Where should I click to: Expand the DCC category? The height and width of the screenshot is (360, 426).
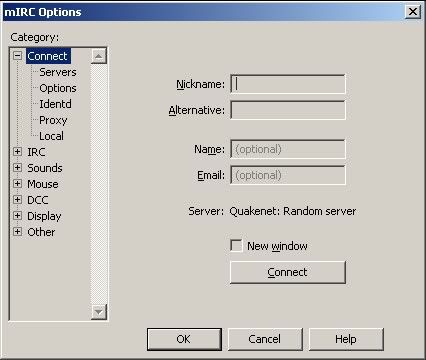(17, 200)
